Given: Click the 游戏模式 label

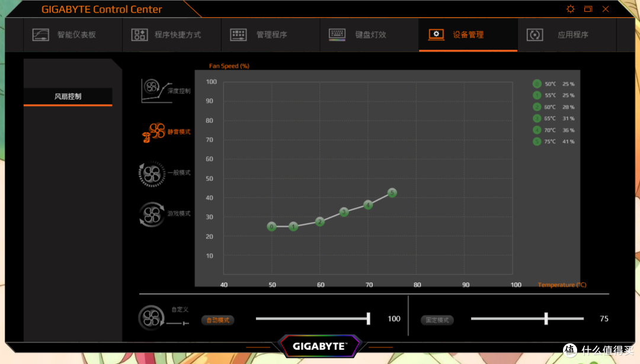Looking at the screenshot, I should point(179,213).
